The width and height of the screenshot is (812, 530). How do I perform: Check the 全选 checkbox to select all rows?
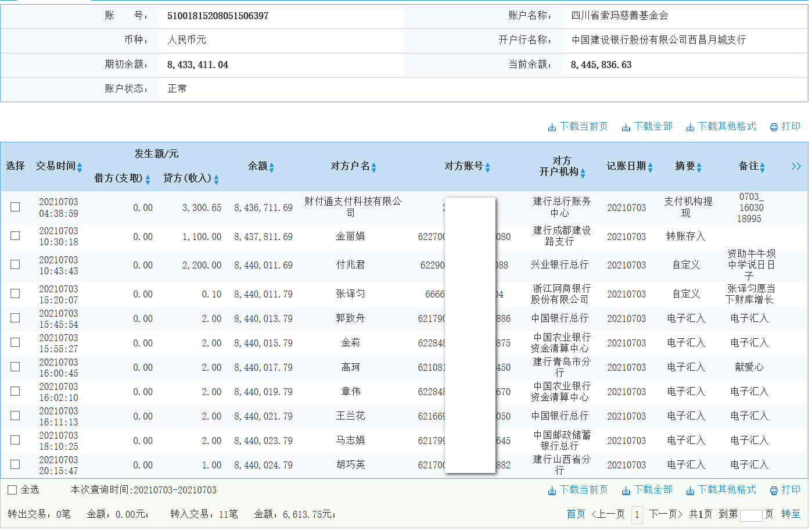11,490
